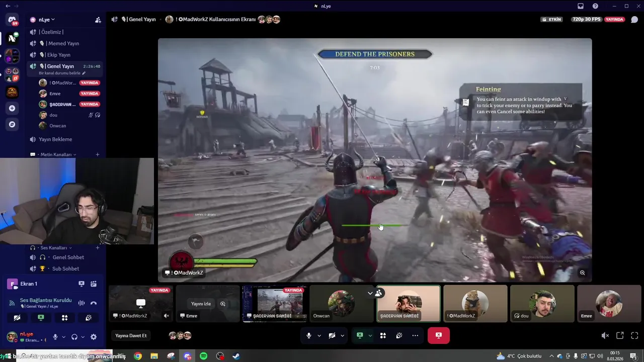Select ŞADIRVAN SAHİBİ stream thumbnail

(x=274, y=304)
